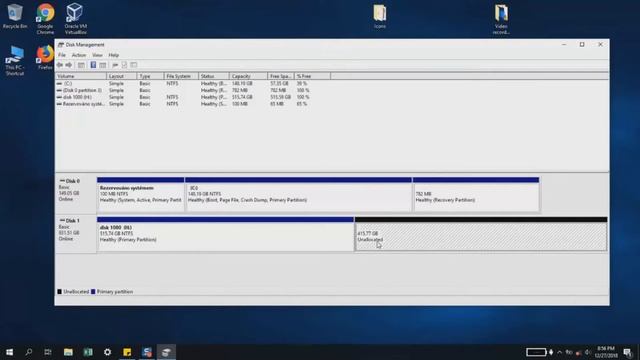
Task: Click the taskbar Search magnifier icon
Action: [x=29, y=352]
